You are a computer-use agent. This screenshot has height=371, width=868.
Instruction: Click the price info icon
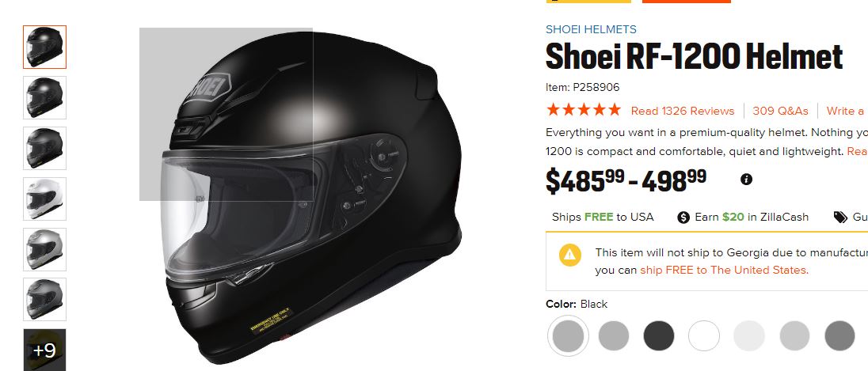[x=746, y=179]
